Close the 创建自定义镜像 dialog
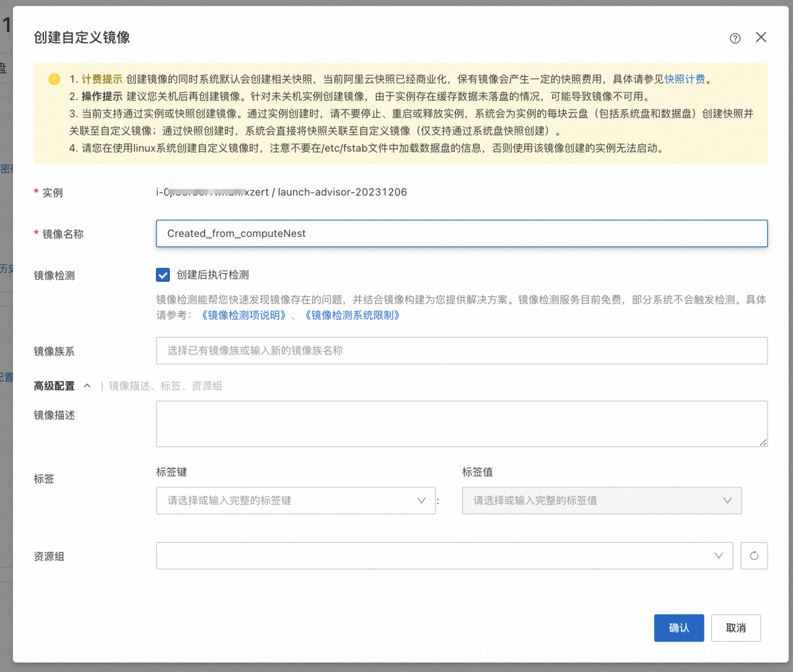The width and height of the screenshot is (793, 672). 761,38
